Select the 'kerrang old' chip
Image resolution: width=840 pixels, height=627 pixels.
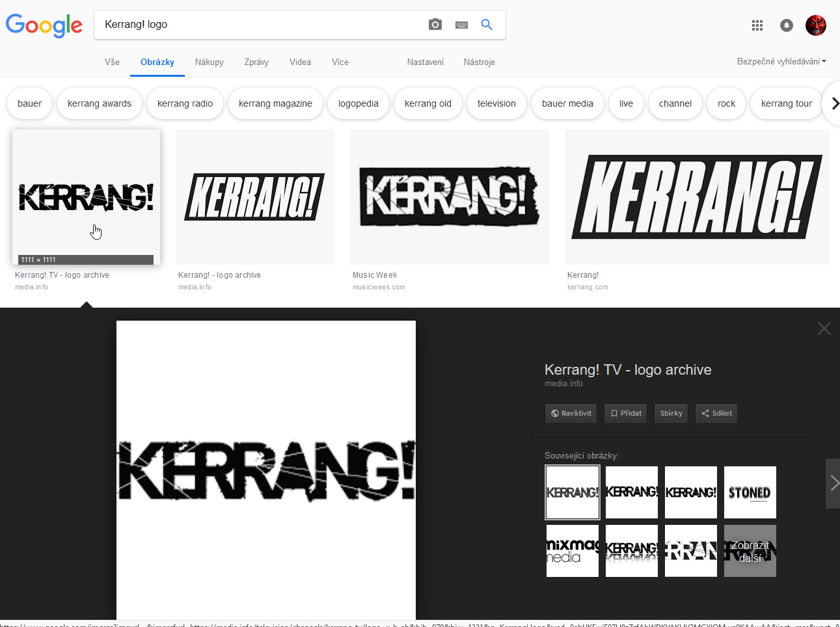point(428,103)
